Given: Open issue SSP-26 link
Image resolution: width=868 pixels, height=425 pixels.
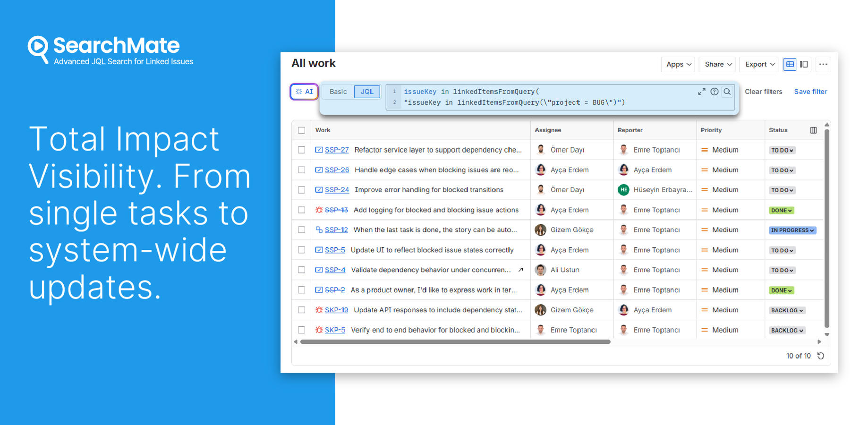Looking at the screenshot, I should point(337,170).
